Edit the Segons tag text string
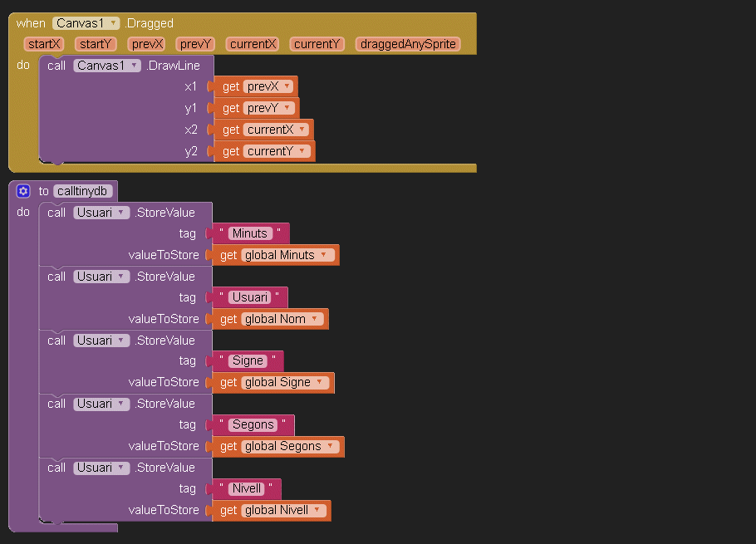This screenshot has height=544, width=756. 253,424
